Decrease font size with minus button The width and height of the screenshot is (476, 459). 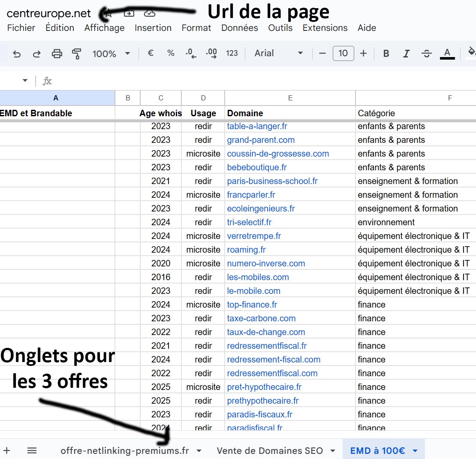tap(322, 54)
